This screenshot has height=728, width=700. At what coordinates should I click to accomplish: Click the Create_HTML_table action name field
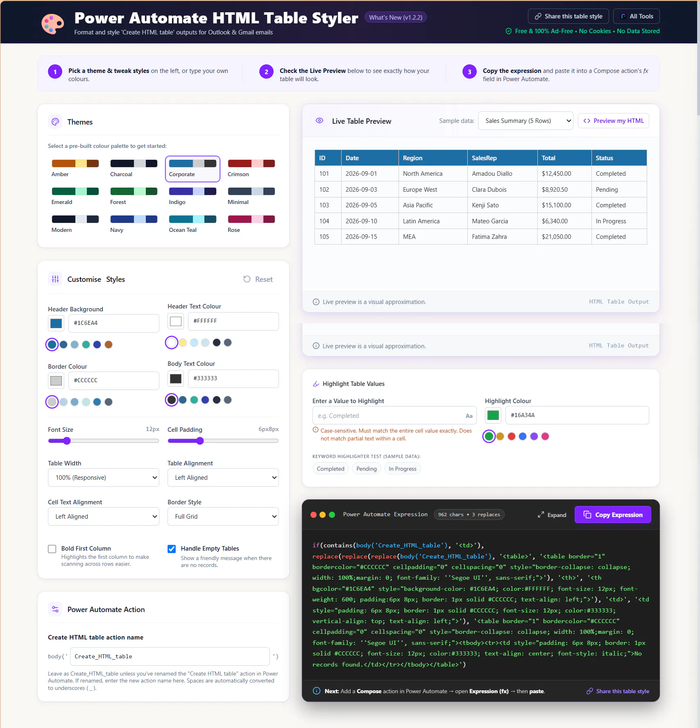[x=170, y=656]
